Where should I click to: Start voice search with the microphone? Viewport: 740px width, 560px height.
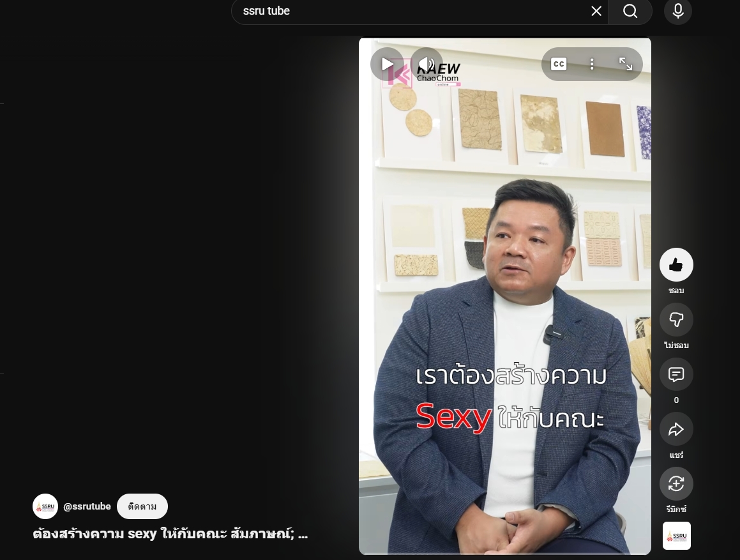point(678,11)
